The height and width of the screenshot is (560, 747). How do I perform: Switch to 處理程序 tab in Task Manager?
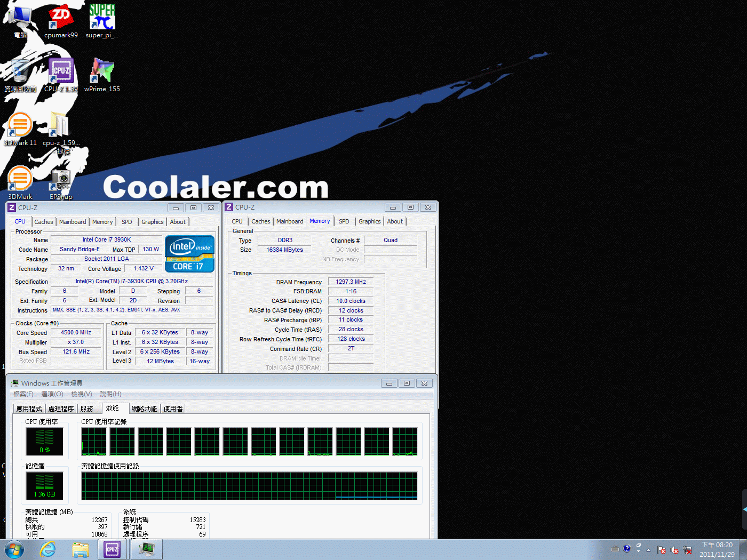[x=61, y=409]
